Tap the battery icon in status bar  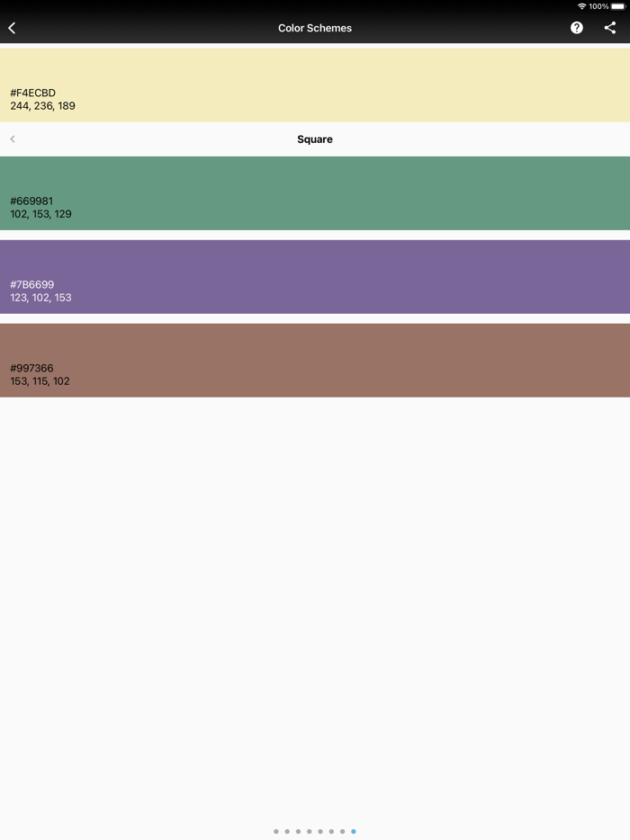coord(618,6)
